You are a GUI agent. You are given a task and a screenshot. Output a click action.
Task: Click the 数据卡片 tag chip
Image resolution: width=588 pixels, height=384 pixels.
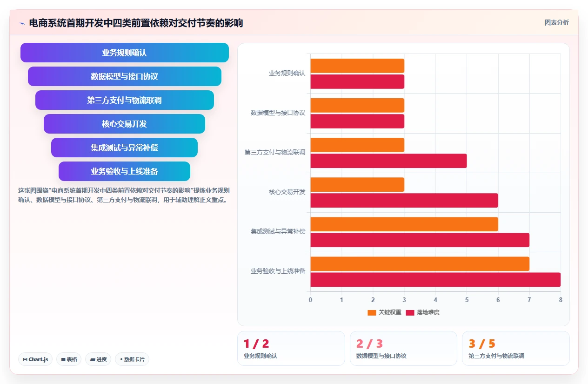pos(132,359)
